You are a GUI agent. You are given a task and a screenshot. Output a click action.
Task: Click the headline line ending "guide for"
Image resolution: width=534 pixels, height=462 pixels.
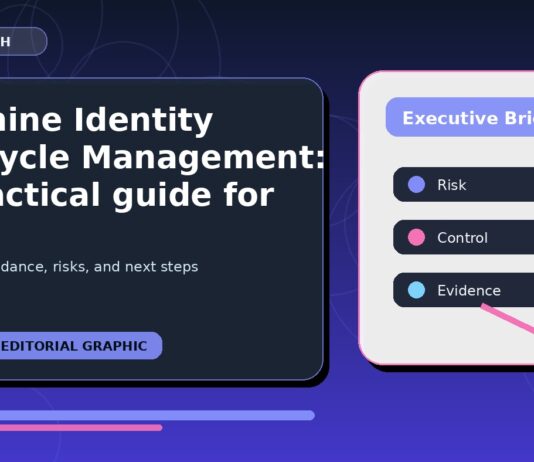point(137,195)
